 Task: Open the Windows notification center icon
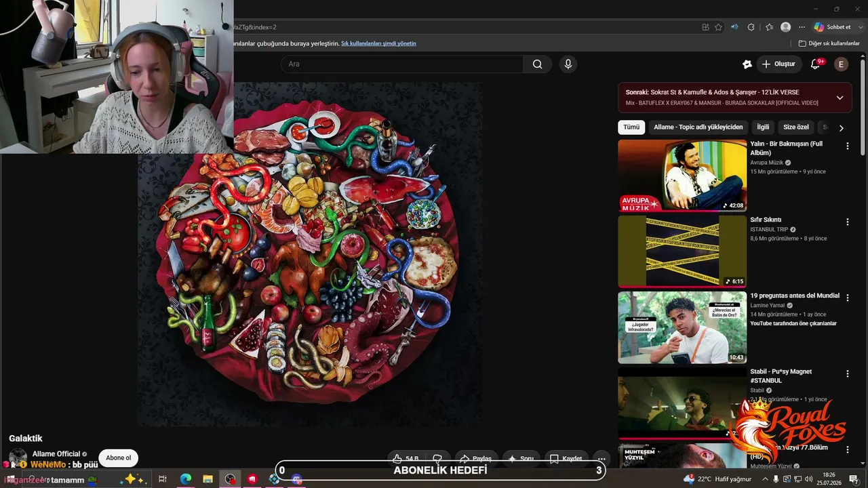854,479
